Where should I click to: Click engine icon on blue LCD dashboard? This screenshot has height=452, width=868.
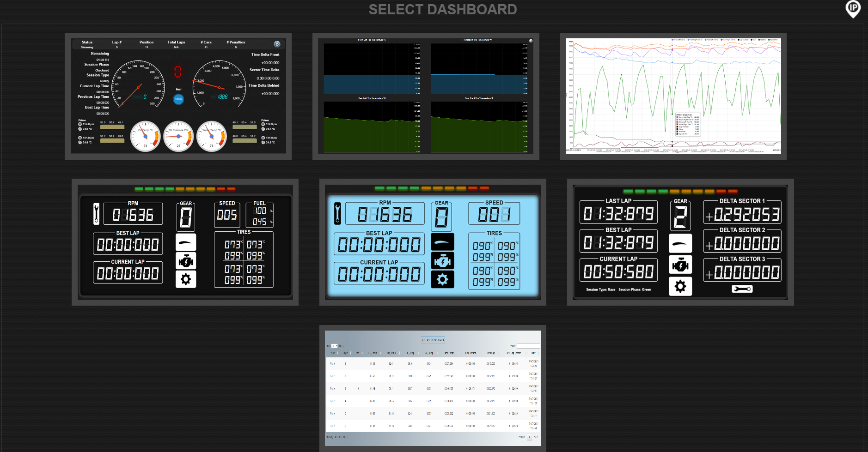442,261
